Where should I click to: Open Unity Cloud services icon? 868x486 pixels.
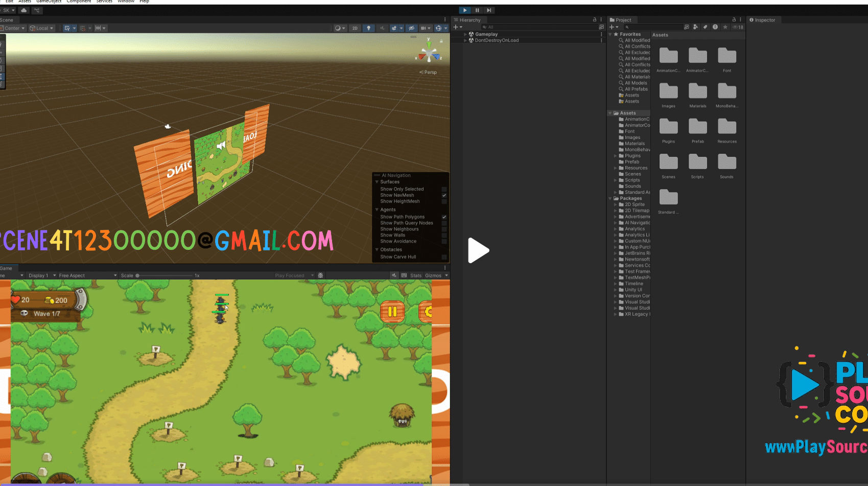coord(24,10)
